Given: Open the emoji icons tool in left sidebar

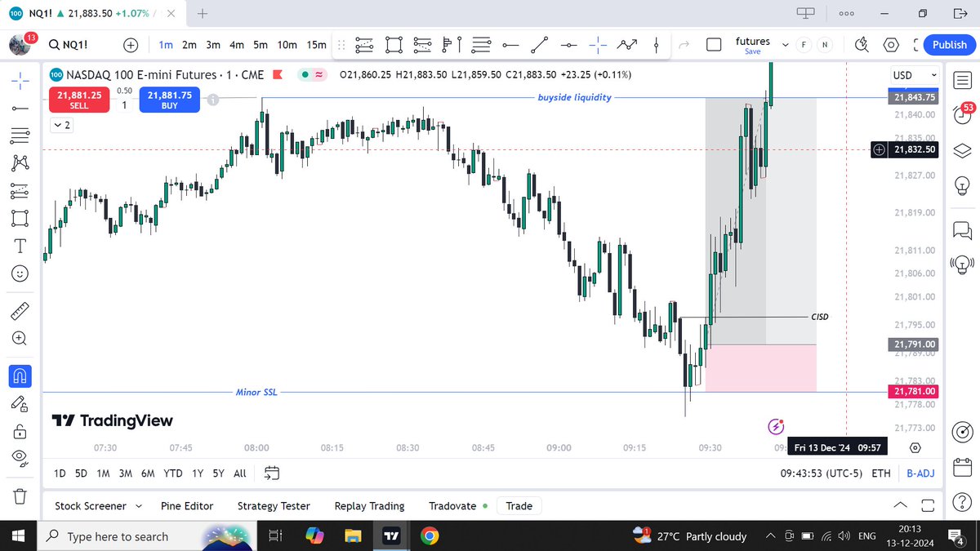Looking at the screenshot, I should [21, 273].
